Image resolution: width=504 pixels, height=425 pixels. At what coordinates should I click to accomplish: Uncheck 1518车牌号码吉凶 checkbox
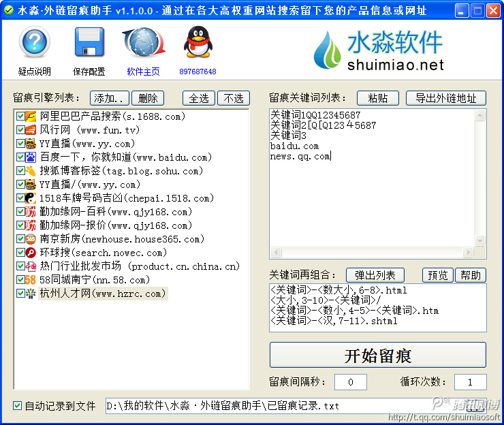click(20, 198)
